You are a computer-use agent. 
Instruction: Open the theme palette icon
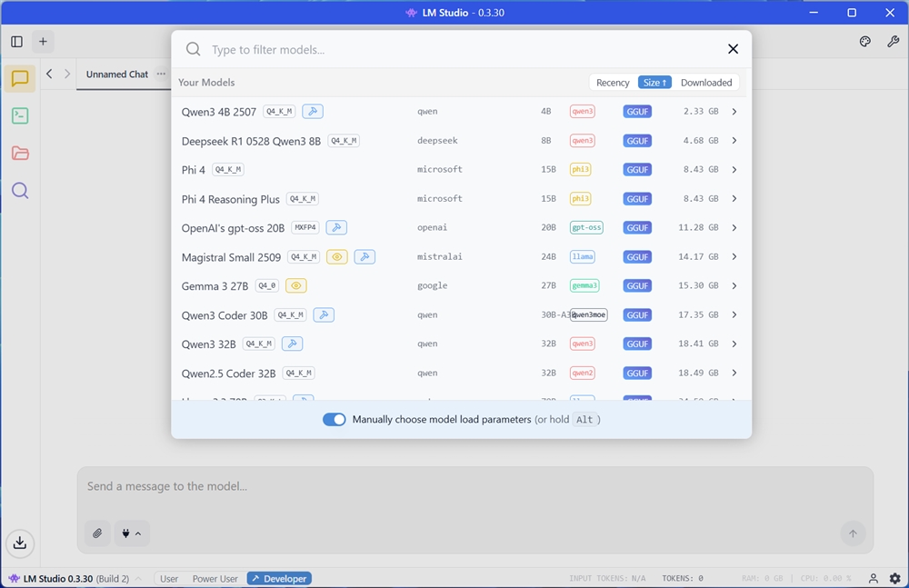[865, 41]
